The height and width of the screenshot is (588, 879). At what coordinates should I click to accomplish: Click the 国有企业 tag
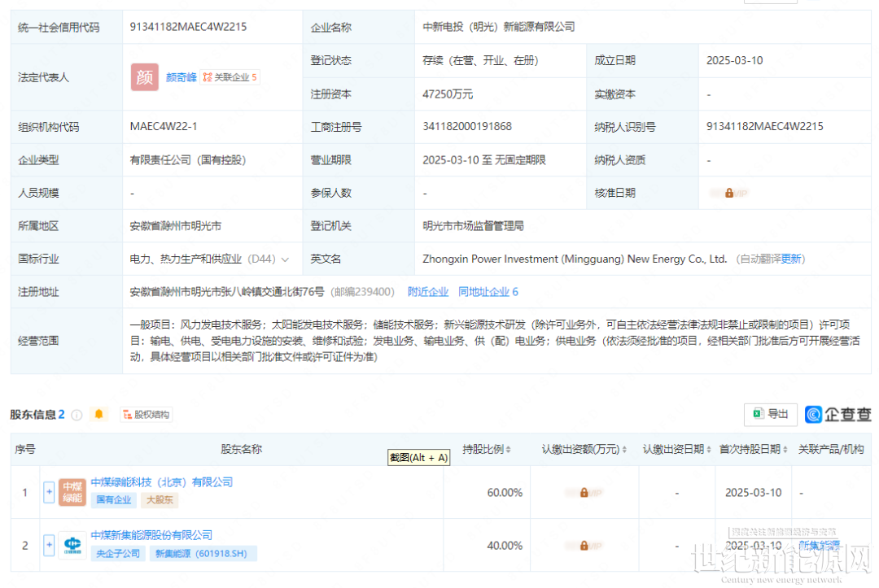pos(113,499)
